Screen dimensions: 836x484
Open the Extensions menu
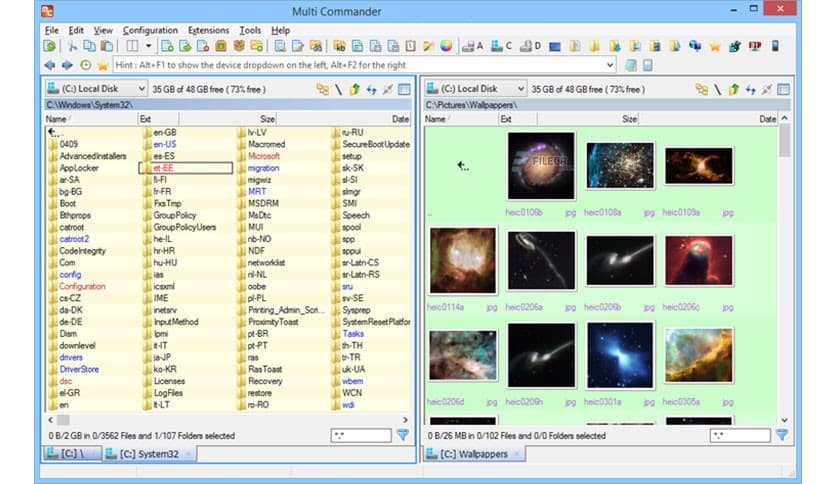tap(208, 30)
